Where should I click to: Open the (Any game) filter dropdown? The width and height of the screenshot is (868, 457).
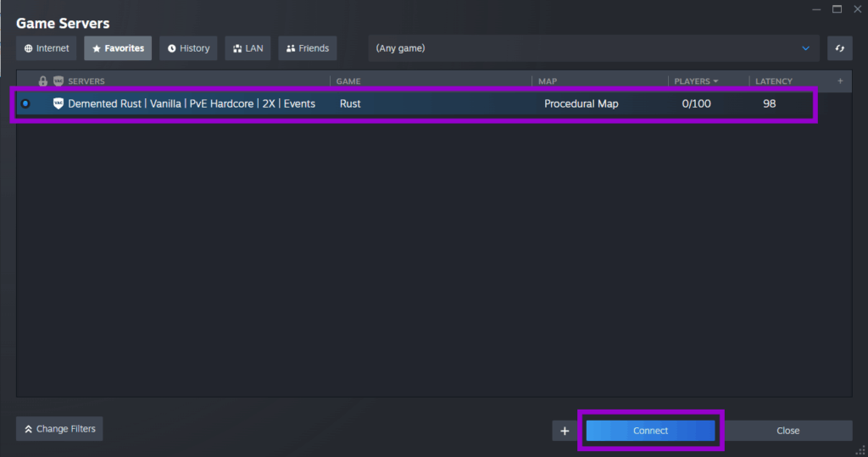pos(594,48)
